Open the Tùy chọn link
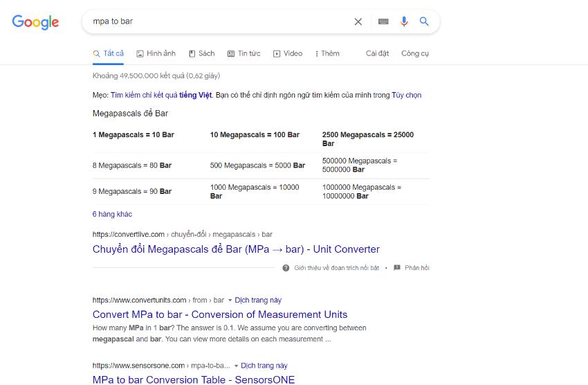 click(x=407, y=96)
